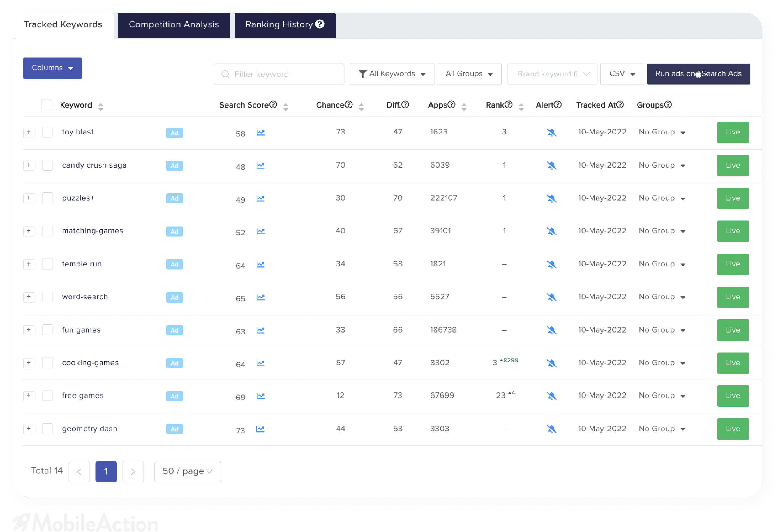Open the All Keywords filter dropdown

(x=392, y=74)
